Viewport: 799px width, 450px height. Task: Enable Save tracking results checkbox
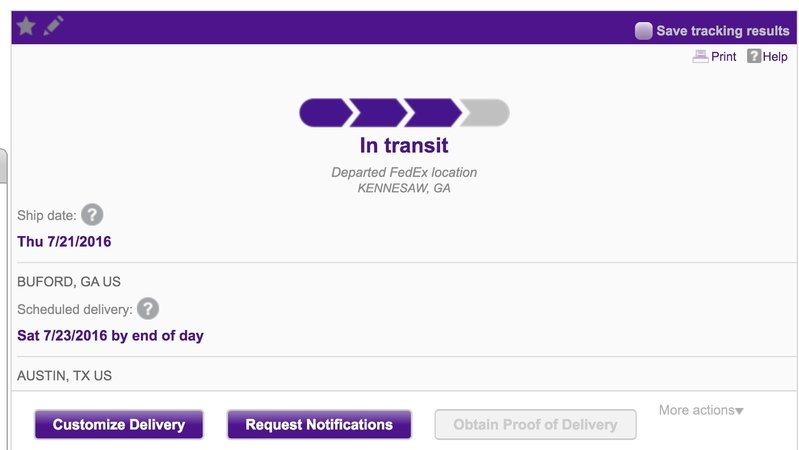(644, 31)
